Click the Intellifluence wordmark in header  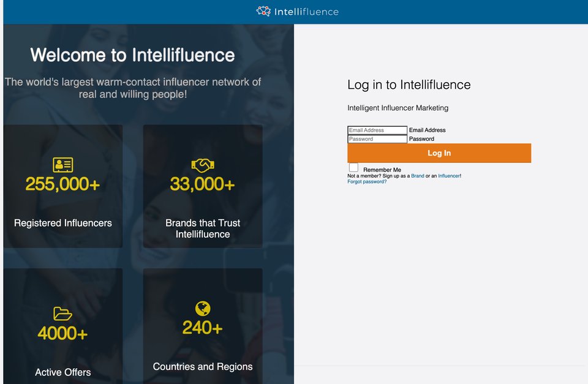[306, 12]
